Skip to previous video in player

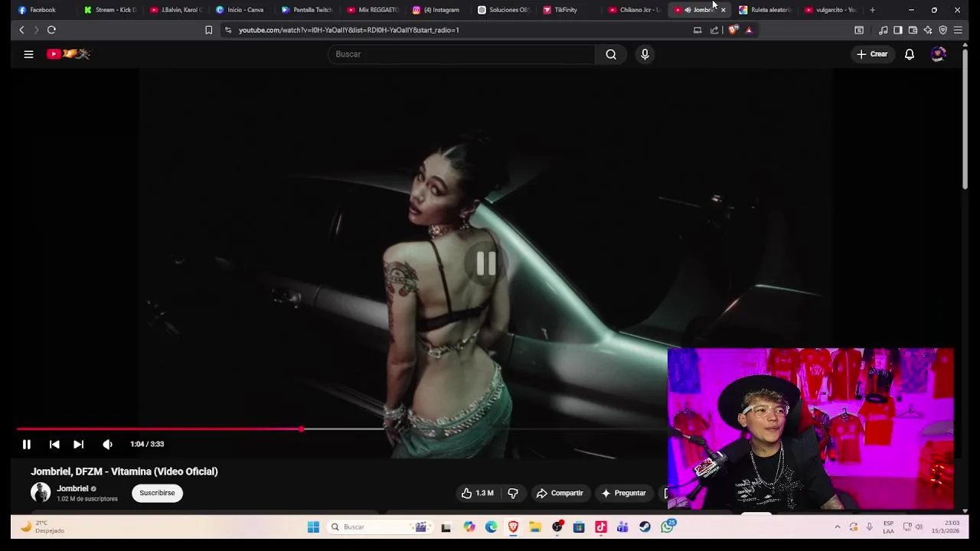pos(54,444)
